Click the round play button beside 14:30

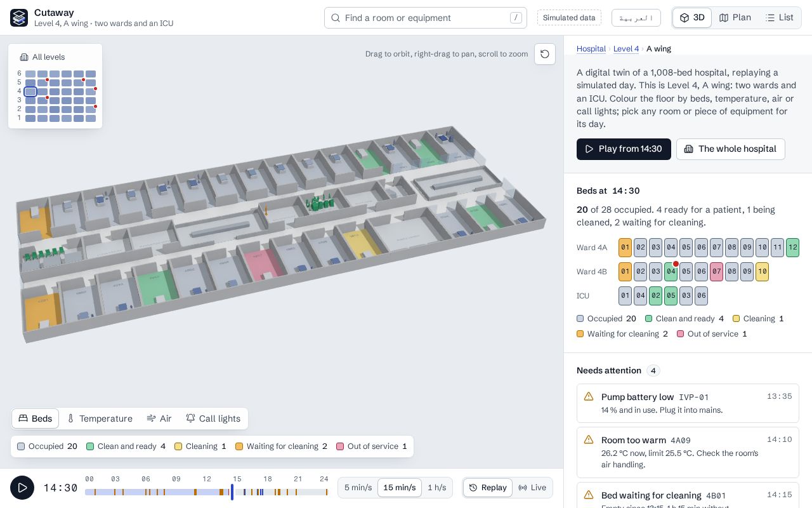click(22, 488)
